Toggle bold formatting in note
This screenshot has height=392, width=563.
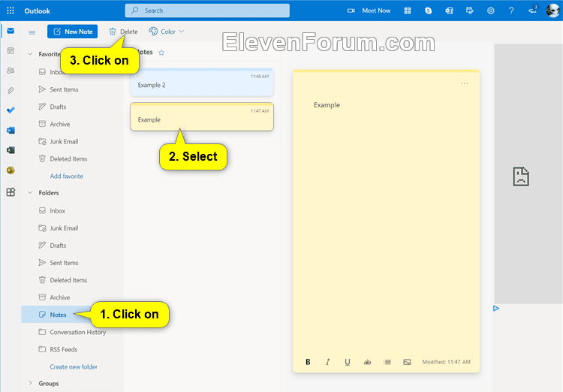pyautogui.click(x=308, y=362)
